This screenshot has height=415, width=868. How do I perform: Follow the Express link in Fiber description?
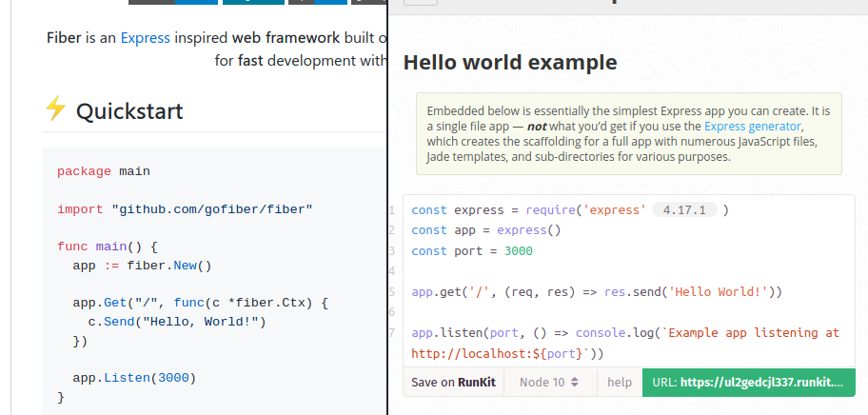tap(145, 38)
